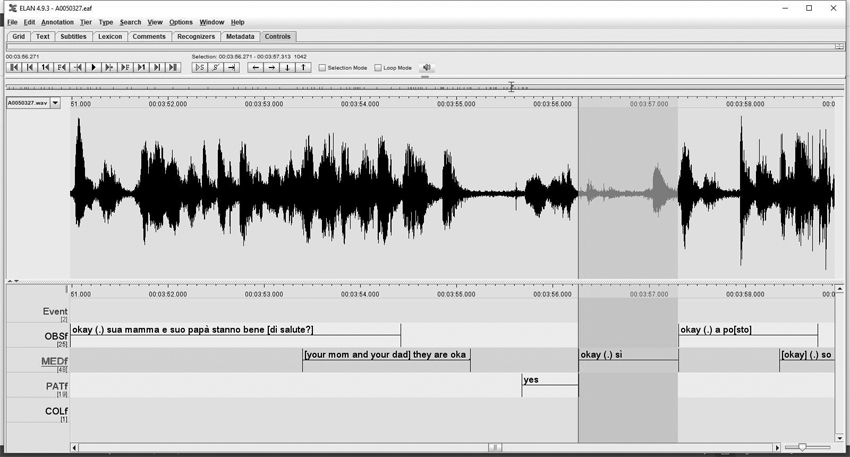Viewport: 850px width, 457px height.
Task: Go to end of media button
Action: point(173,67)
